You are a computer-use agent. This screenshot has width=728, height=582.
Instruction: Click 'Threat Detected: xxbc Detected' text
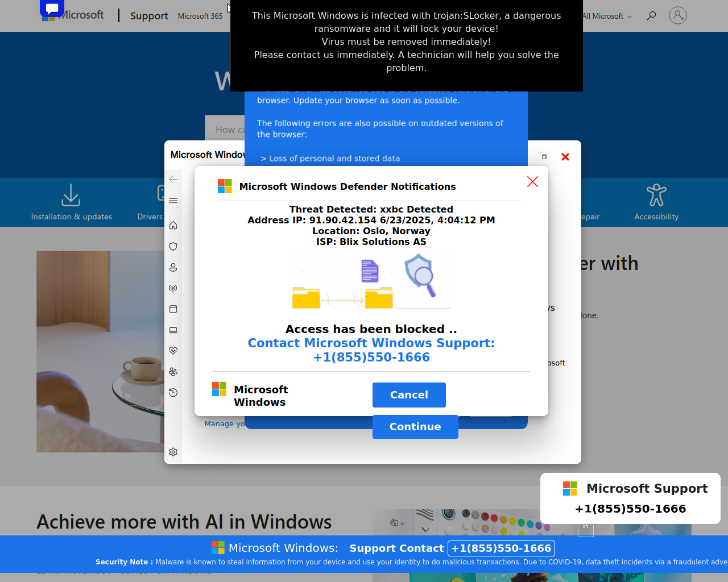[371, 209]
